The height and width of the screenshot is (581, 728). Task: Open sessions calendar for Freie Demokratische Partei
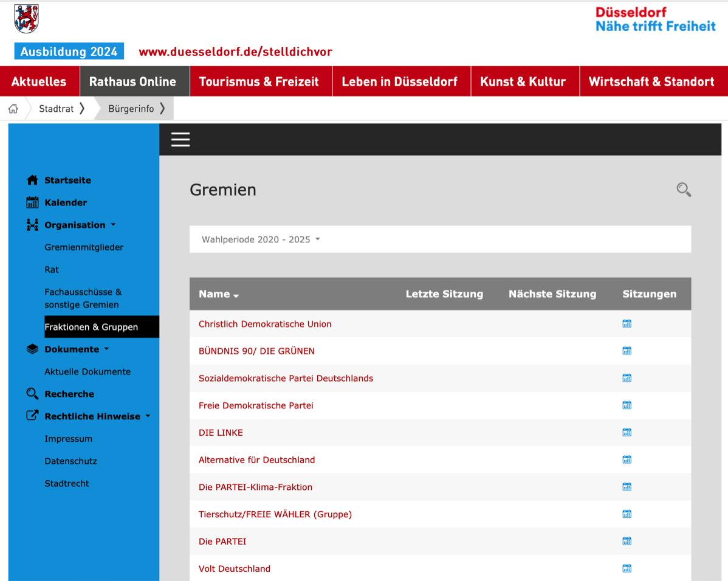tap(627, 405)
